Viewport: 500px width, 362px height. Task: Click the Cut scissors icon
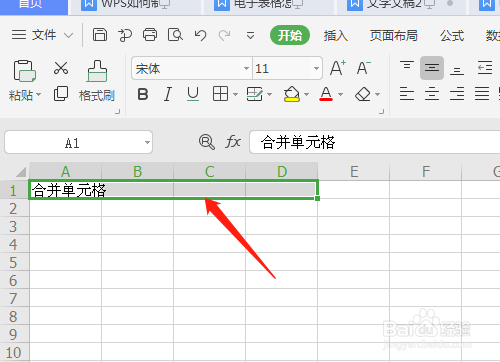coord(61,68)
